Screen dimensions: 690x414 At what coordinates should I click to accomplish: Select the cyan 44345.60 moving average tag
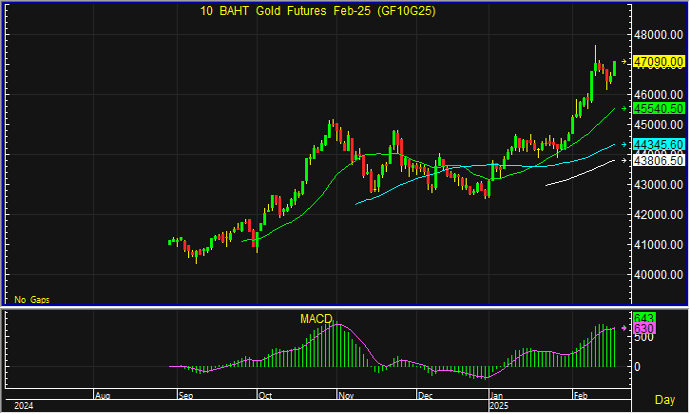[657, 145]
